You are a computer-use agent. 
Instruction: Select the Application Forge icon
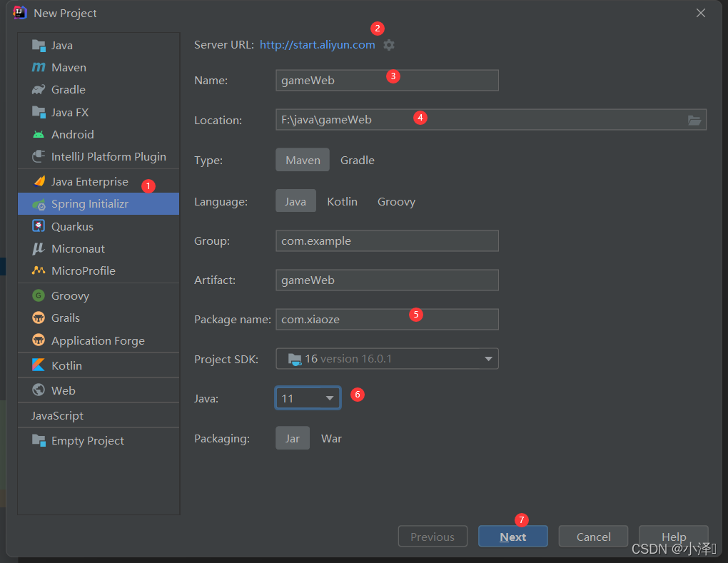tap(39, 340)
